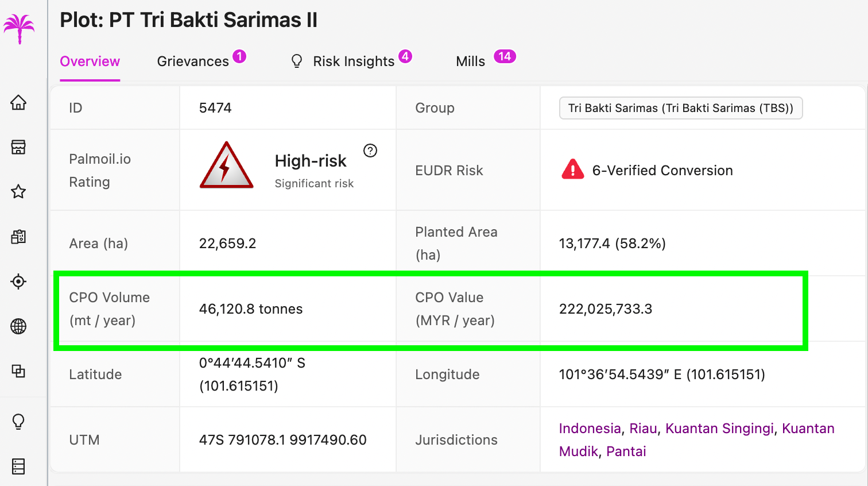Open the buildings icon in sidebar
Image resolution: width=868 pixels, height=486 pixels.
18,237
